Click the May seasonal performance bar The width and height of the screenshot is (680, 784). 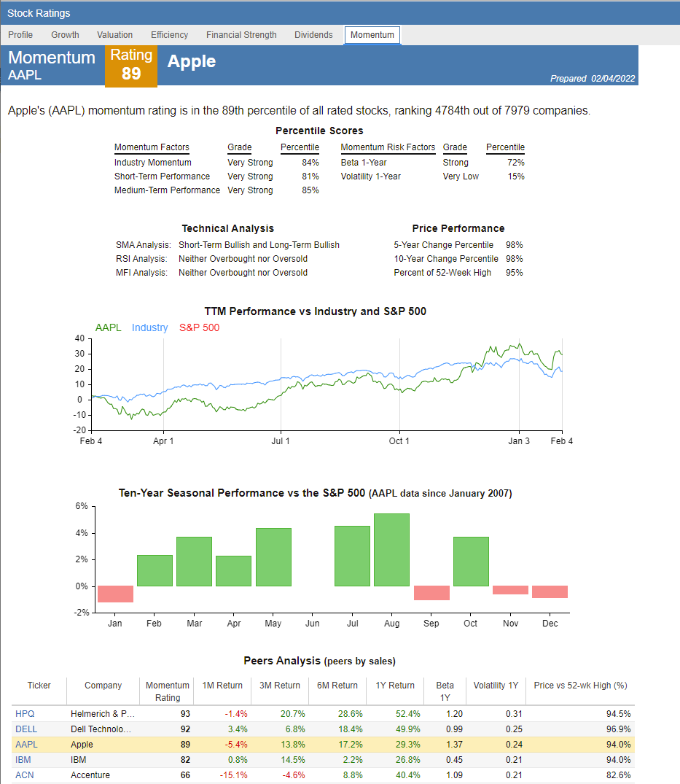click(273, 557)
